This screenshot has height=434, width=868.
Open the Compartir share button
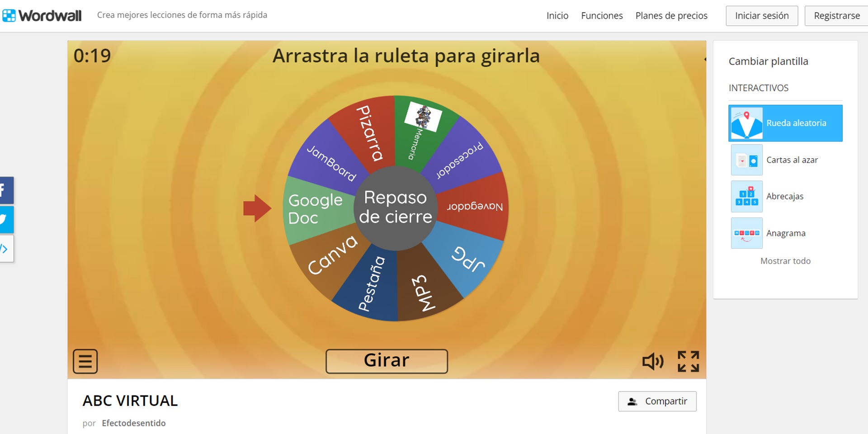click(657, 401)
